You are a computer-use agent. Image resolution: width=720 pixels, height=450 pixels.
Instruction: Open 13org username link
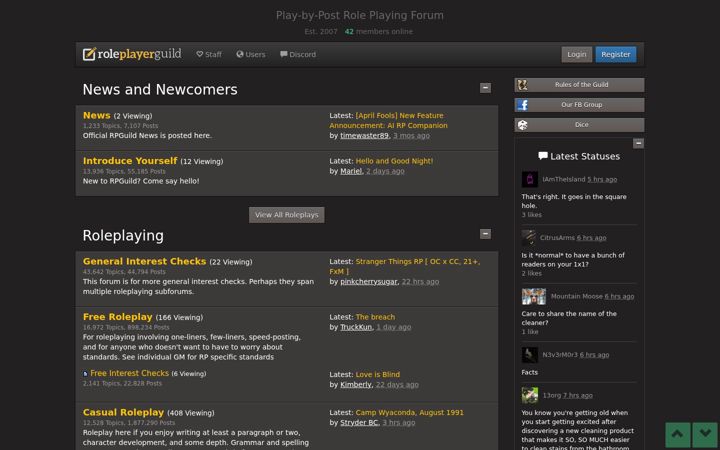[552, 395]
